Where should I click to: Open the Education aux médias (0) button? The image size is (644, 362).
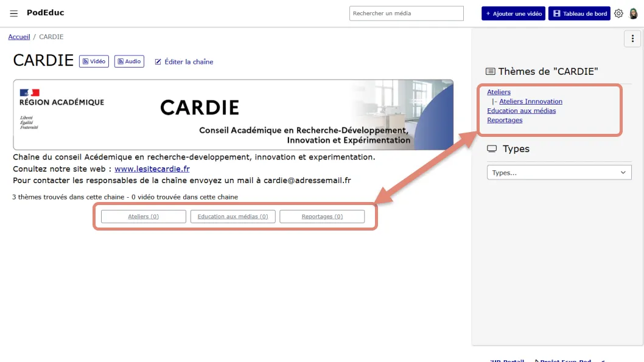tap(233, 217)
